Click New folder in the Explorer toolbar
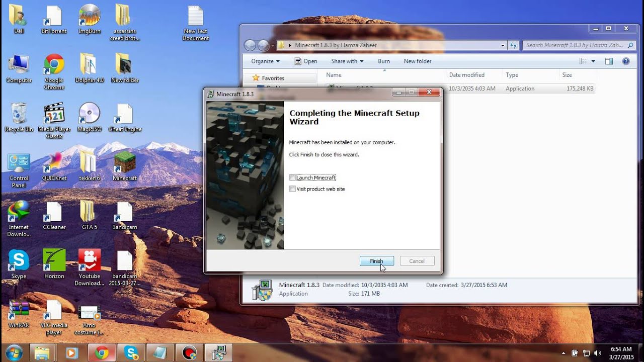This screenshot has width=644, height=362. (x=418, y=61)
